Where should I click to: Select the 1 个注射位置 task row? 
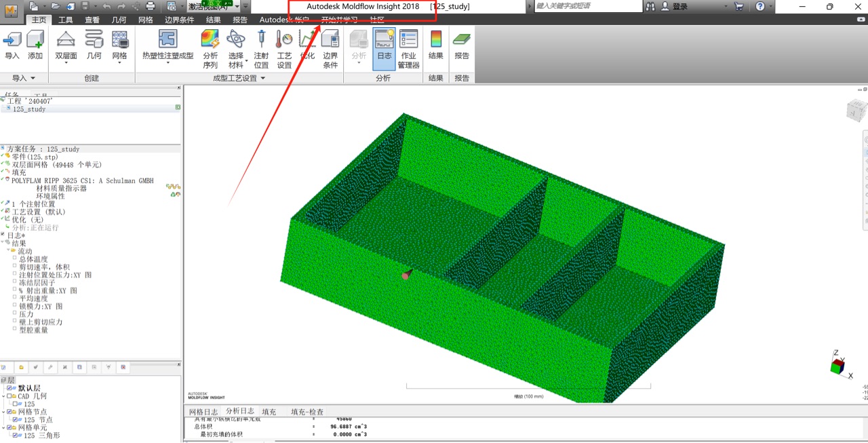coord(33,204)
